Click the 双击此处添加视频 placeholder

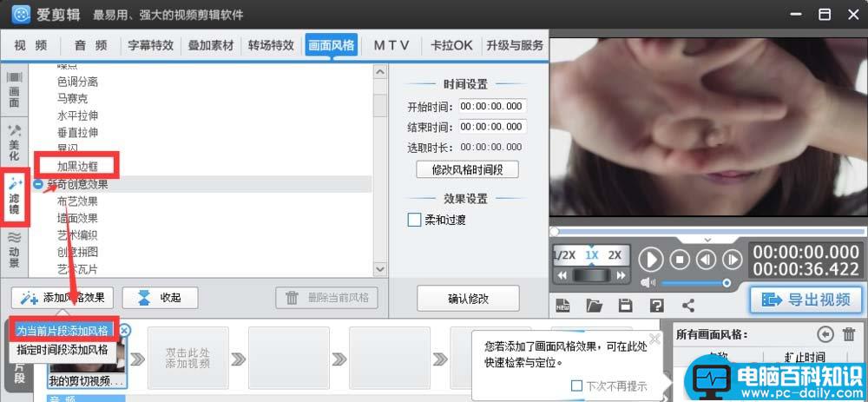point(188,358)
